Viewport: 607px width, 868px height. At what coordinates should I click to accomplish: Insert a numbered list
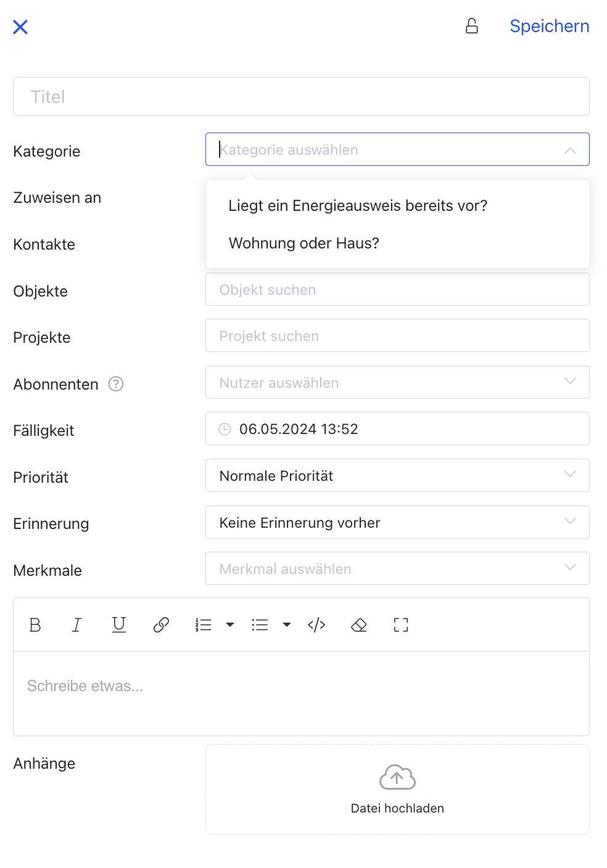[203, 625]
